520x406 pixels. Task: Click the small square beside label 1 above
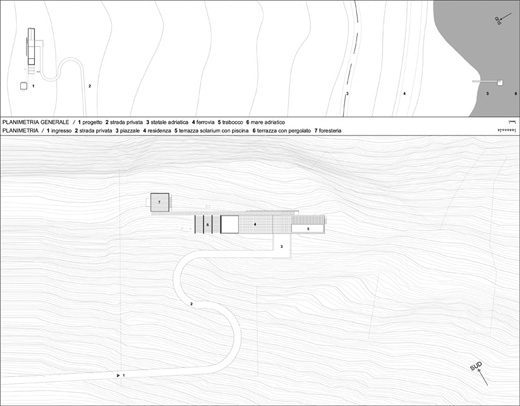(x=23, y=86)
